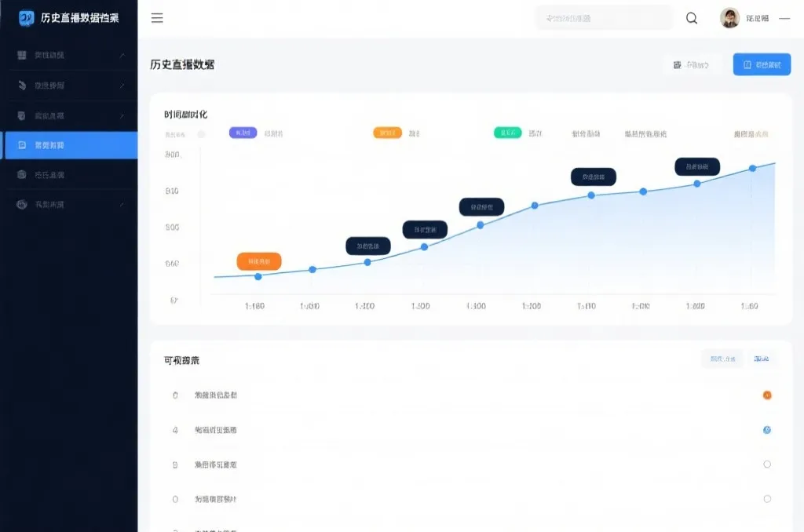This screenshot has height=532, width=804.
Task: Toggle the blue switch on second list row
Action: (766, 430)
